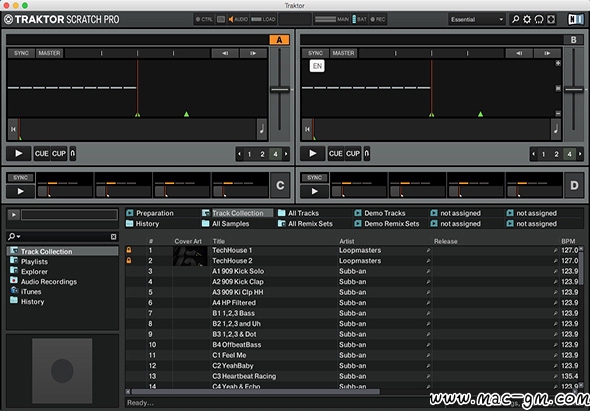Toggle the flux mode icon on Deck A
This screenshot has width=590, height=411.
73,154
